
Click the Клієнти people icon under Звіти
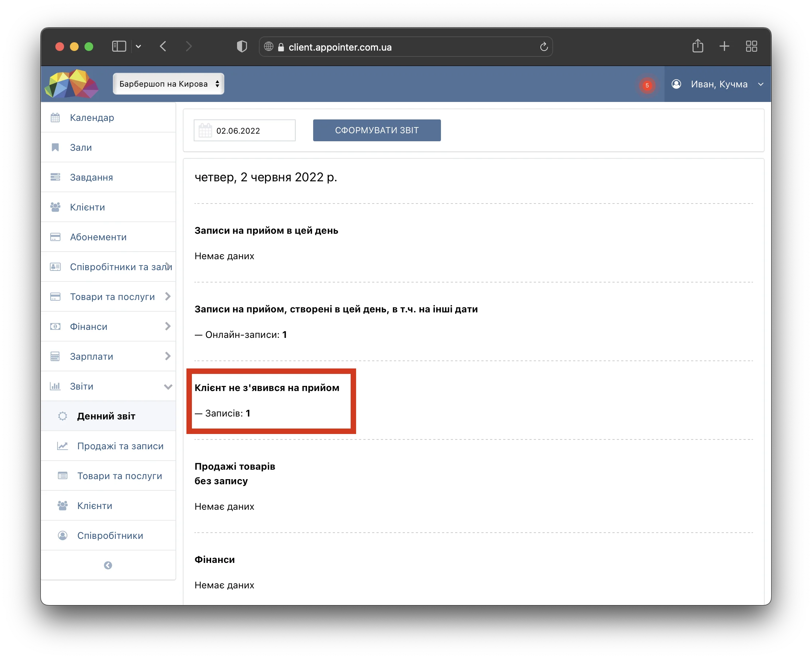[x=63, y=506]
